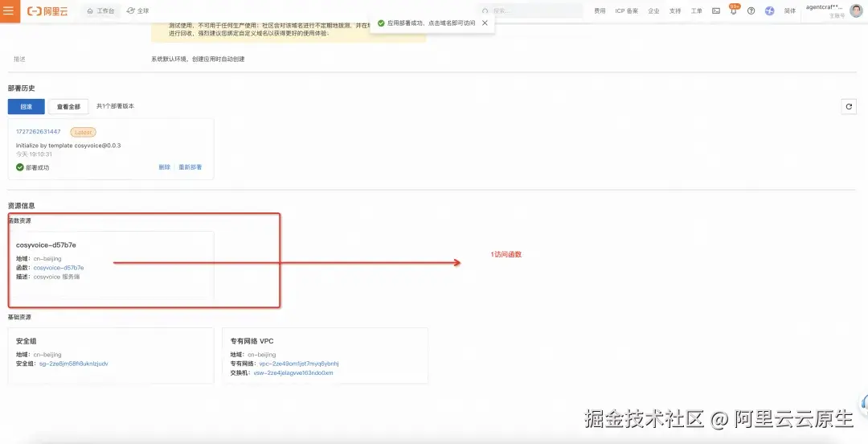Open deployment version 1727262631447
The image size is (868, 444).
[39, 132]
